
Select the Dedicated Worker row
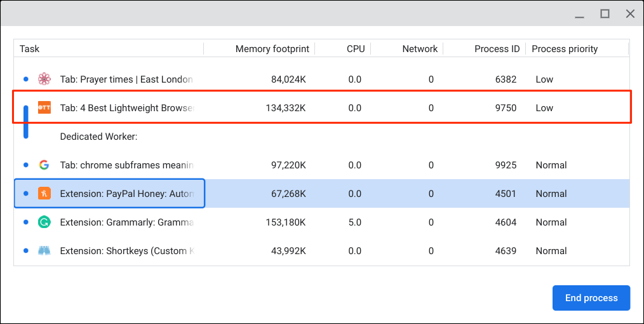[x=98, y=137]
